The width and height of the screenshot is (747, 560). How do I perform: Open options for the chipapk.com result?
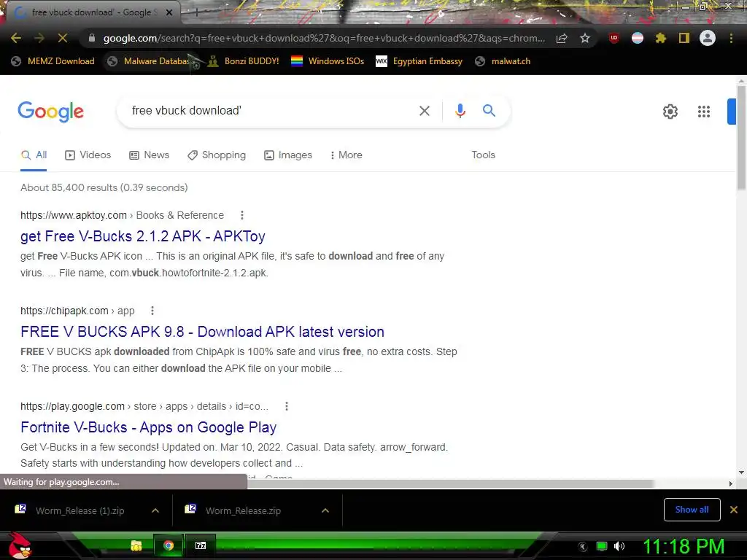[x=152, y=311]
